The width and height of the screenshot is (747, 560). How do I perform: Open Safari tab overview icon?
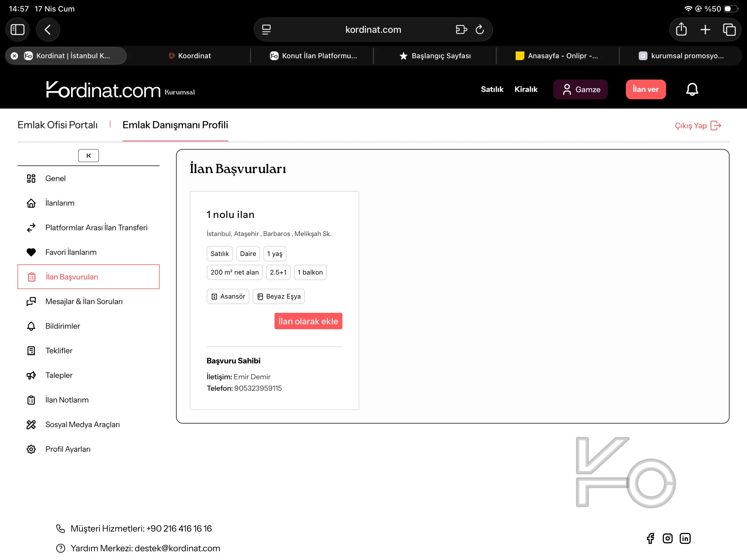tap(729, 30)
